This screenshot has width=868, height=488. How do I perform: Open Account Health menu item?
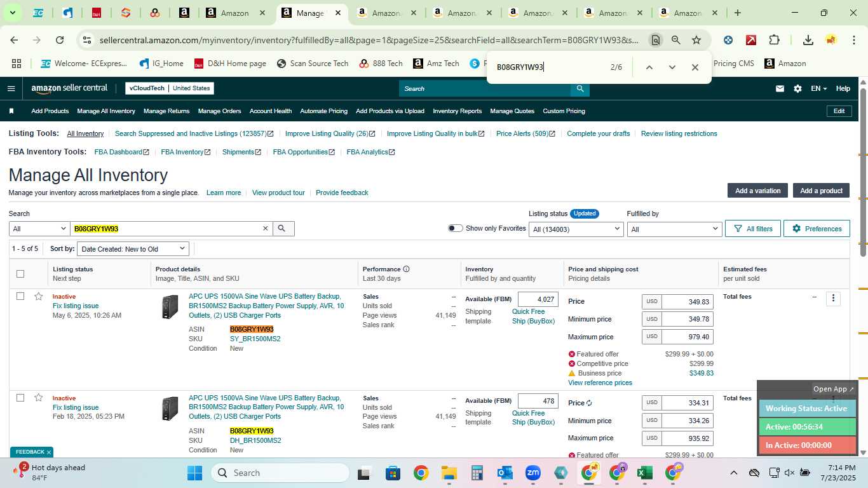[271, 111]
